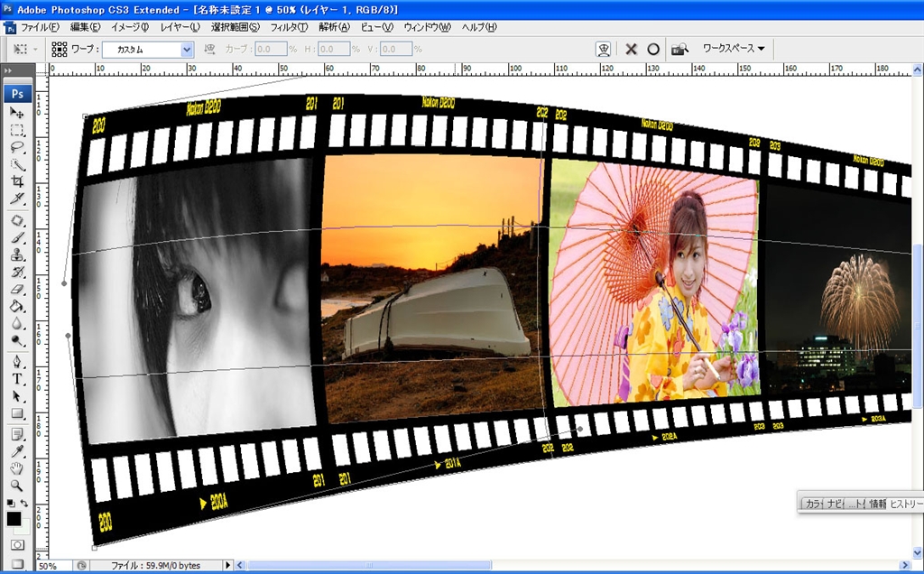Select the Hand tool
The image size is (924, 574).
click(x=17, y=468)
